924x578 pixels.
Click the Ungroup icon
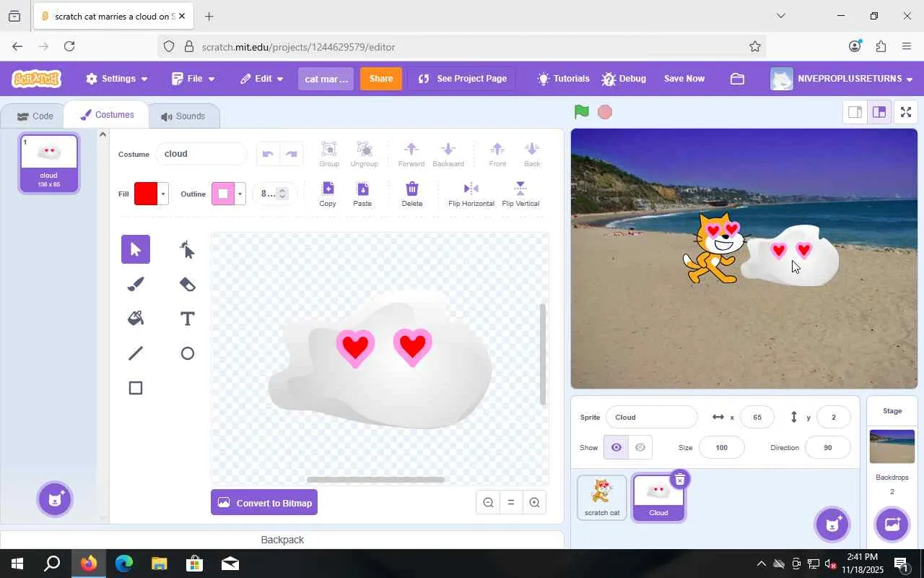pyautogui.click(x=365, y=154)
